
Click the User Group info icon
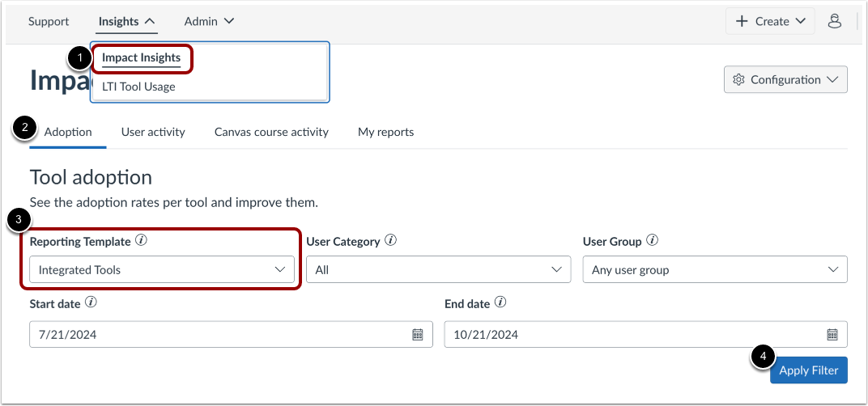click(x=652, y=241)
